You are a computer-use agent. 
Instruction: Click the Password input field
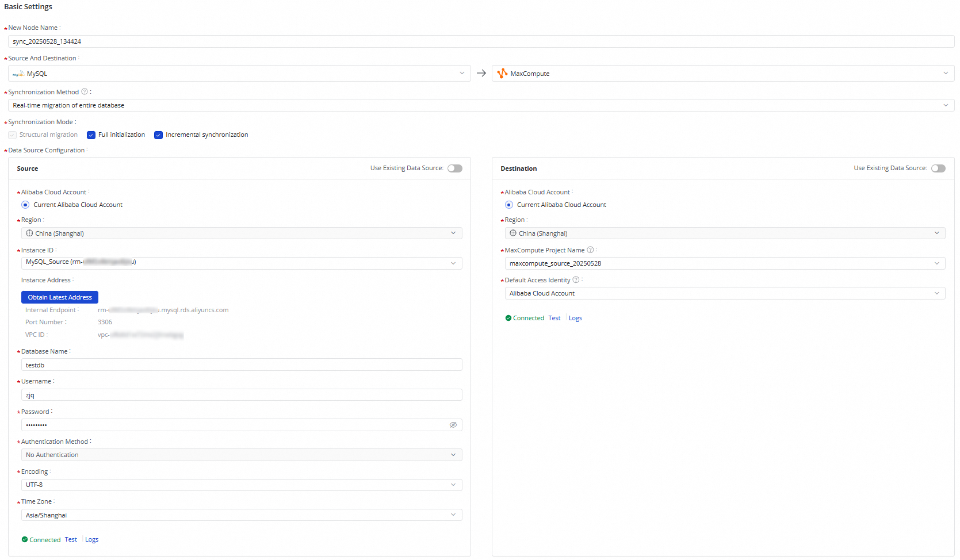(x=242, y=425)
